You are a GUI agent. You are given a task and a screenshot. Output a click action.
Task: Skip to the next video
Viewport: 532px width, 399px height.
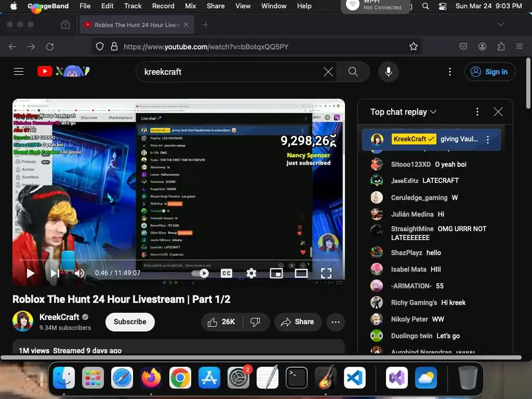[55, 273]
